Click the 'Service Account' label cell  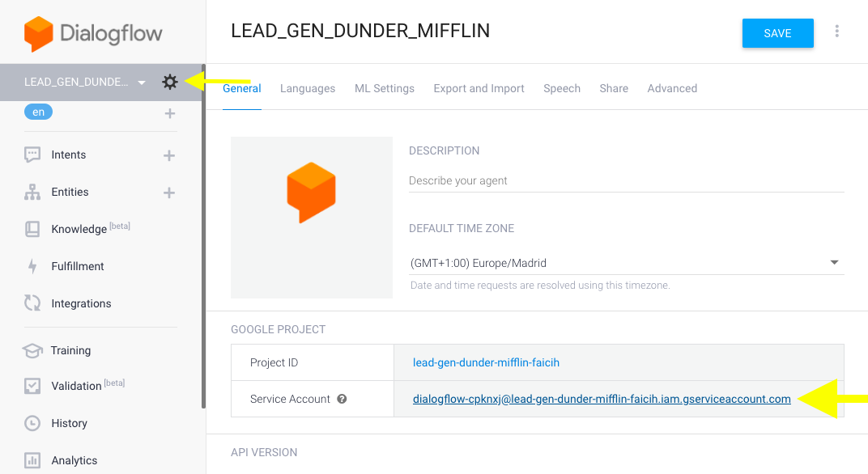click(x=313, y=399)
